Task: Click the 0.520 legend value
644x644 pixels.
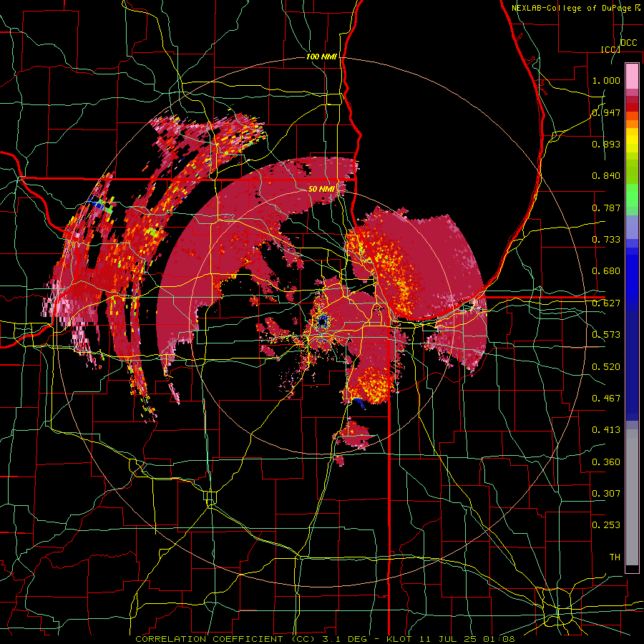Action: click(x=606, y=367)
